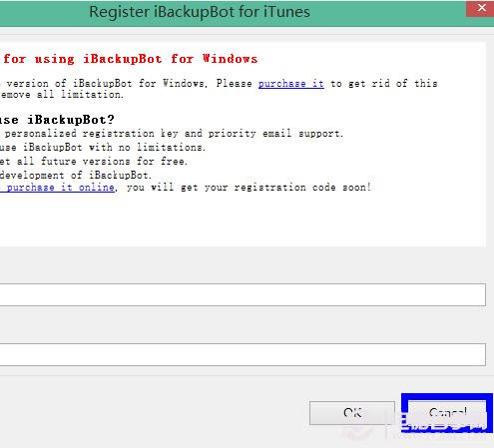494x448 pixels.
Task: Click the 'registration code soon!' sentence
Action: [248, 188]
